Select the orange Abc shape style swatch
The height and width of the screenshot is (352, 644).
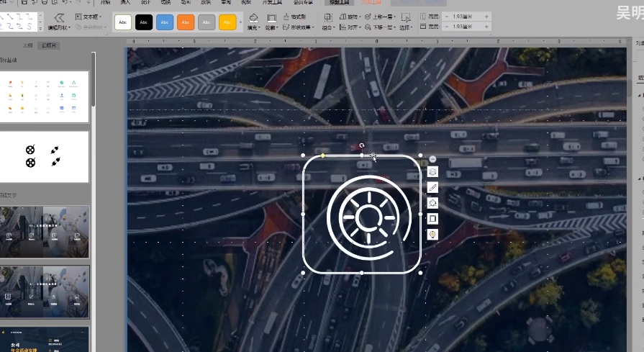click(x=186, y=23)
